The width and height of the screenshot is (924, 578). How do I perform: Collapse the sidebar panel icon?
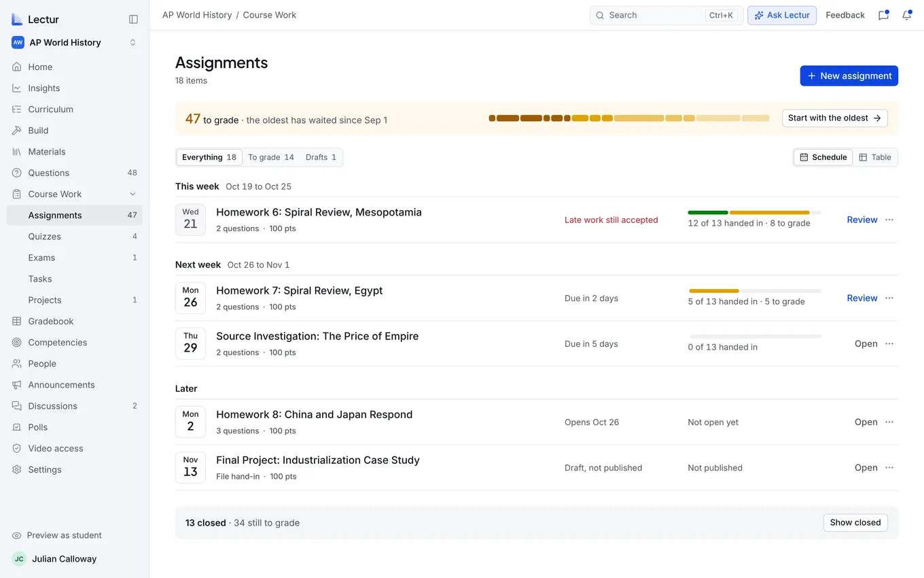coord(133,19)
